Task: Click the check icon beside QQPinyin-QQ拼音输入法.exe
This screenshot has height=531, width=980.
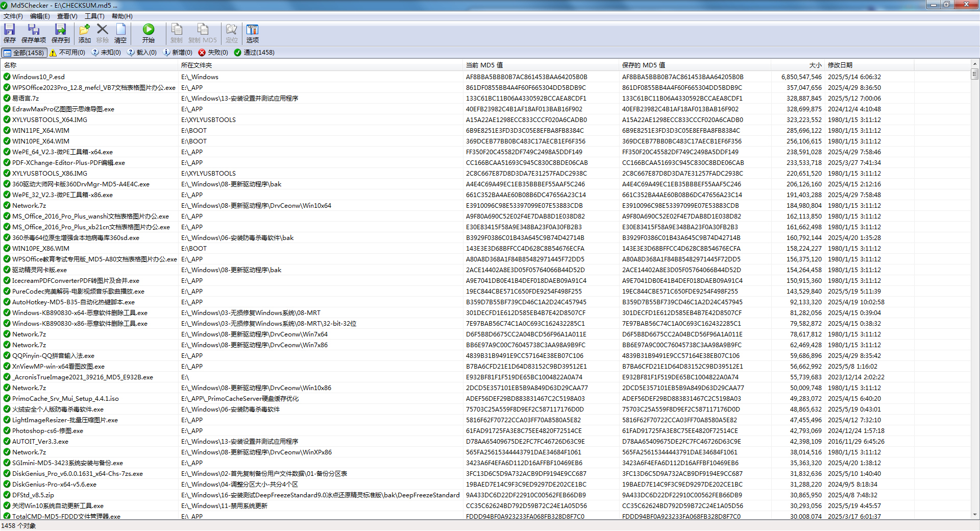Action: (7, 356)
